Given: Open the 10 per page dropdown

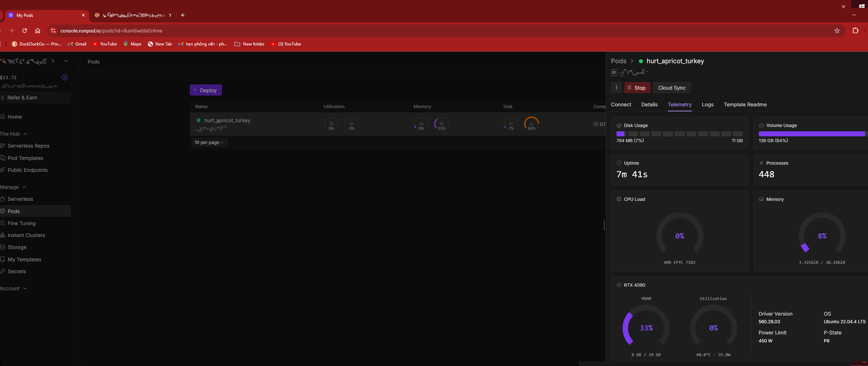Looking at the screenshot, I should [x=209, y=143].
